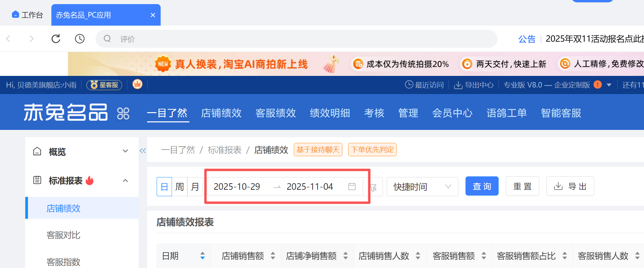Open the 店铺绩效 top nav menu
644x268 pixels.
point(221,113)
